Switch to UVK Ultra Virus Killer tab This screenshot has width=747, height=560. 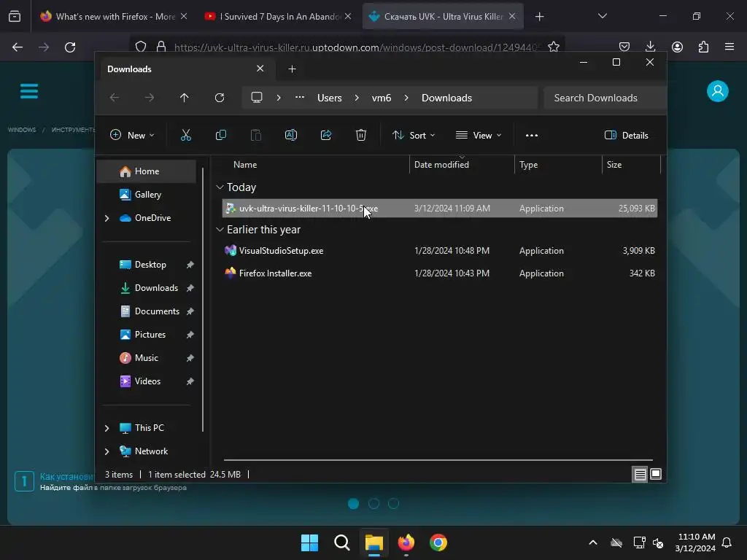pos(443,17)
